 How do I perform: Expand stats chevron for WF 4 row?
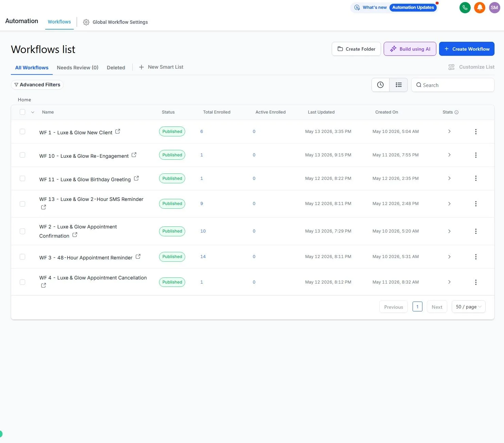pyautogui.click(x=449, y=282)
